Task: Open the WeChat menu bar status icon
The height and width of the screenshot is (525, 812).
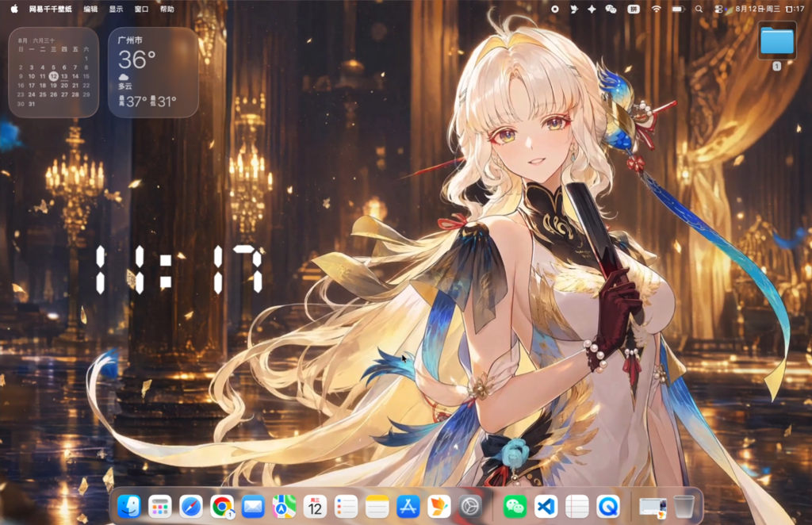Action: pyautogui.click(x=611, y=9)
